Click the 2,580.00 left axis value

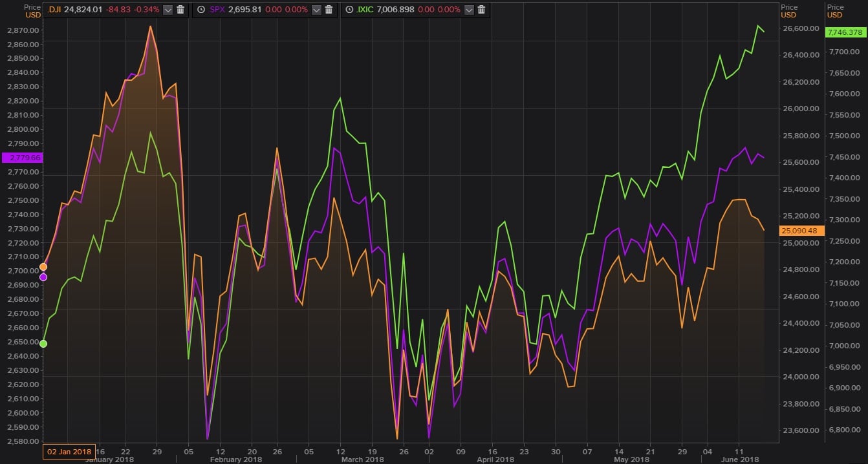point(22,441)
